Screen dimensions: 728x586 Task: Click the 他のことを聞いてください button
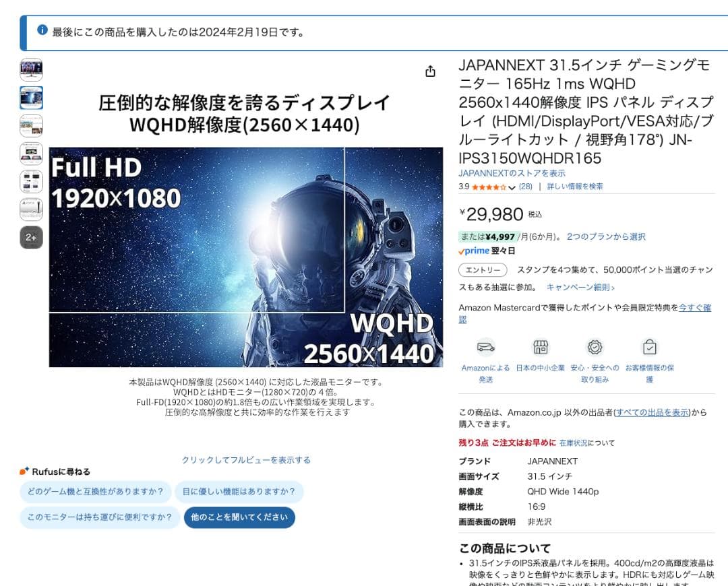pos(239,518)
